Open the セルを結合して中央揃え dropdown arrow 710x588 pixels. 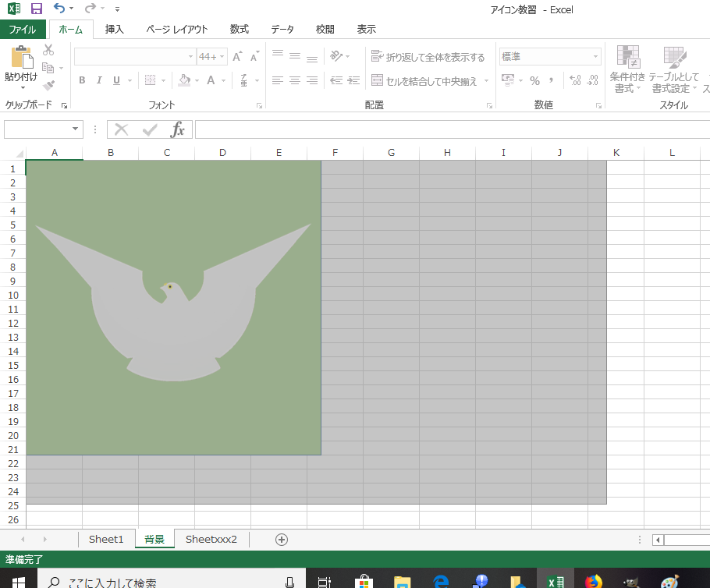[x=486, y=80]
